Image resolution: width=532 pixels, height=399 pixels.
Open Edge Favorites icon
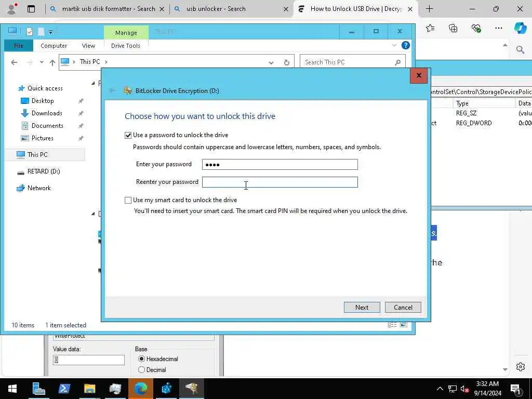pyautogui.click(x=430, y=28)
